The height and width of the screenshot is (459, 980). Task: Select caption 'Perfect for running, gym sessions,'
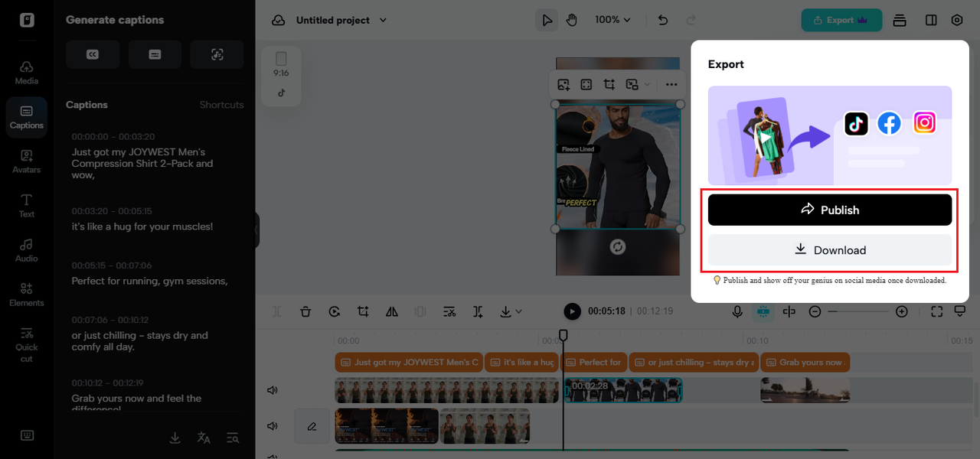coord(150,281)
